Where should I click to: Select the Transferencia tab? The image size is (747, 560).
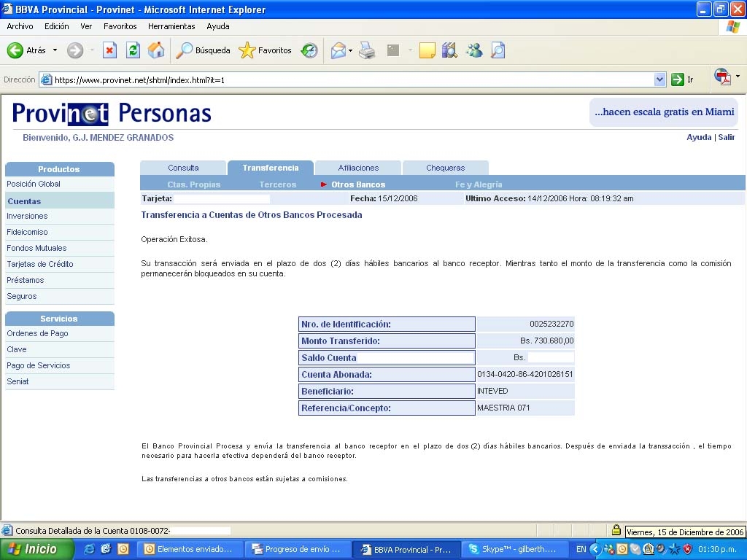pos(270,168)
